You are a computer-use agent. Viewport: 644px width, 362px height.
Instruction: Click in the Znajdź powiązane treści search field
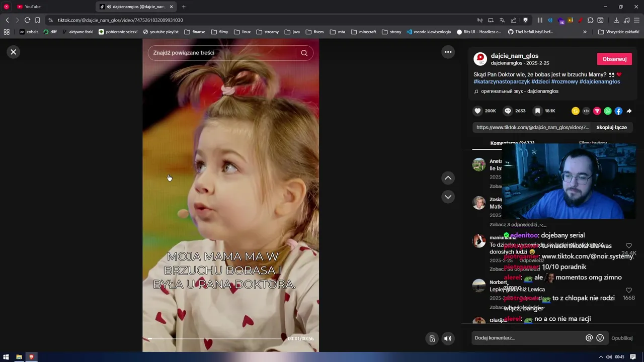[x=222, y=53]
